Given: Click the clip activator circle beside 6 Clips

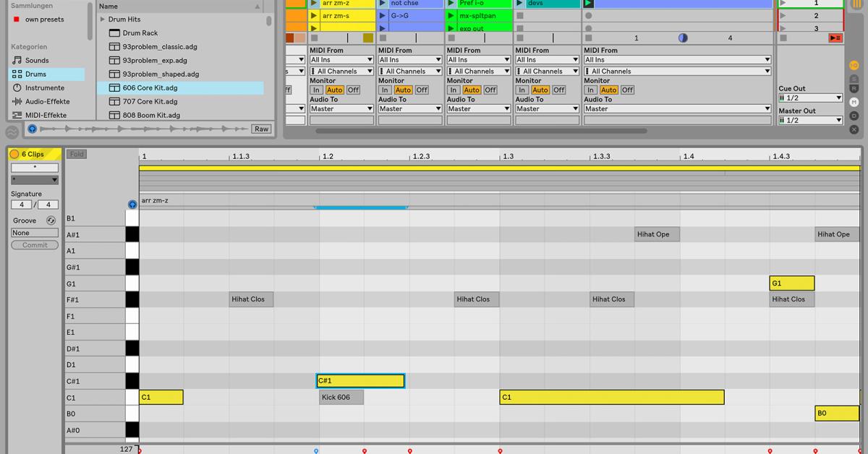Looking at the screenshot, I should (14, 154).
